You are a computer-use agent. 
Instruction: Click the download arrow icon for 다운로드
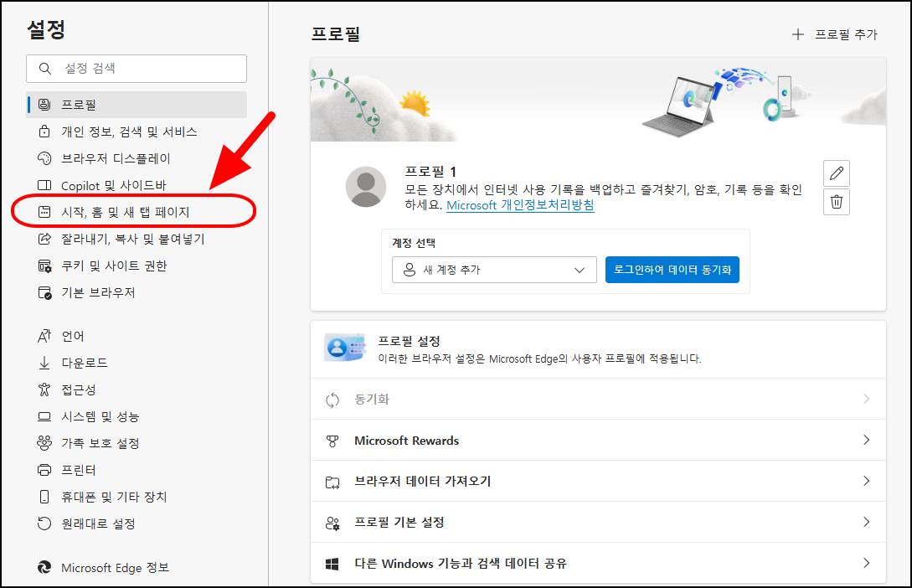(44, 363)
